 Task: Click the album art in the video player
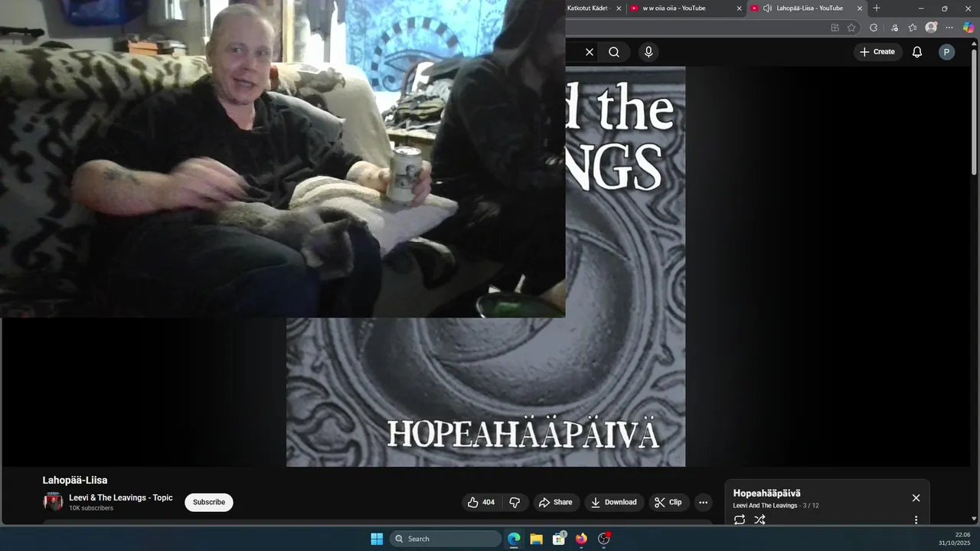pyautogui.click(x=485, y=266)
